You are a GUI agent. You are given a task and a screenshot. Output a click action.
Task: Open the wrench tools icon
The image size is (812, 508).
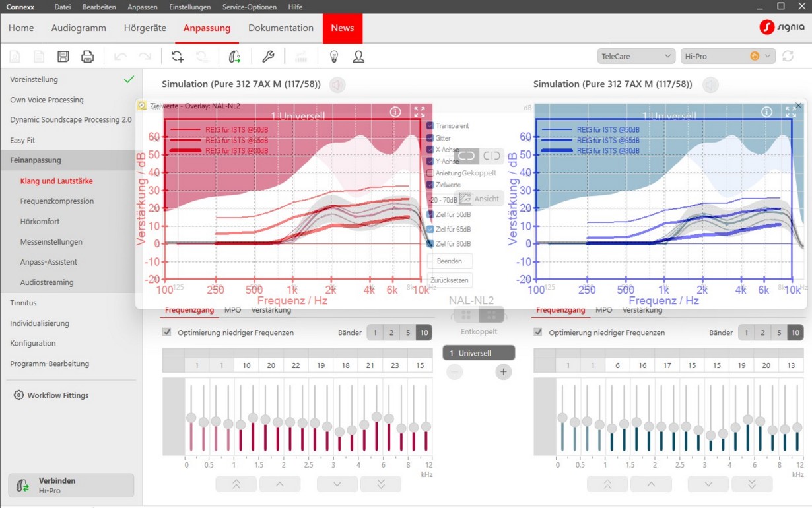[268, 57]
